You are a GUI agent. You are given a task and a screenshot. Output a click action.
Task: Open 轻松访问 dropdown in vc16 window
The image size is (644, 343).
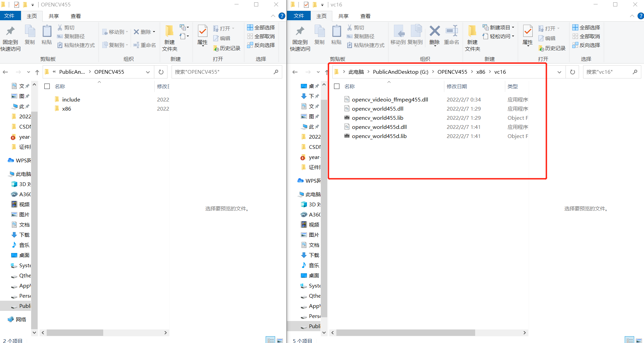[x=513, y=36]
